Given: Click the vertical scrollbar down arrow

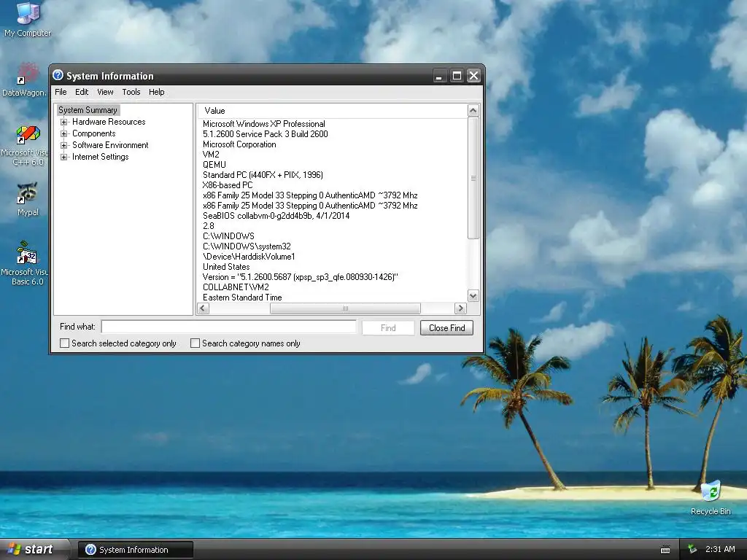Looking at the screenshot, I should coord(473,296).
